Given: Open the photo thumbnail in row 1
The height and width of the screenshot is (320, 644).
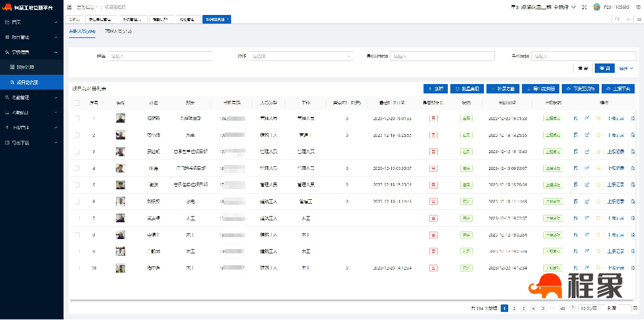Looking at the screenshot, I should [120, 118].
